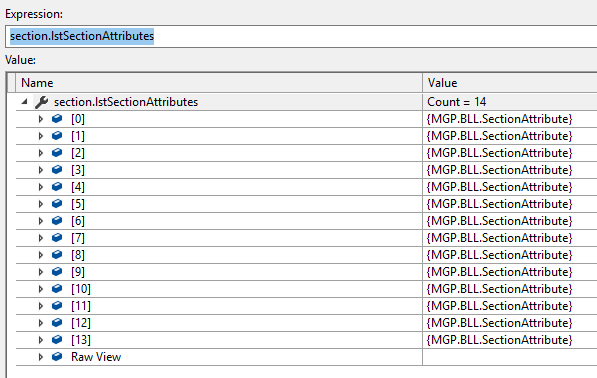597x378 pixels.
Task: Expand element [9] in the list
Action: (x=41, y=272)
